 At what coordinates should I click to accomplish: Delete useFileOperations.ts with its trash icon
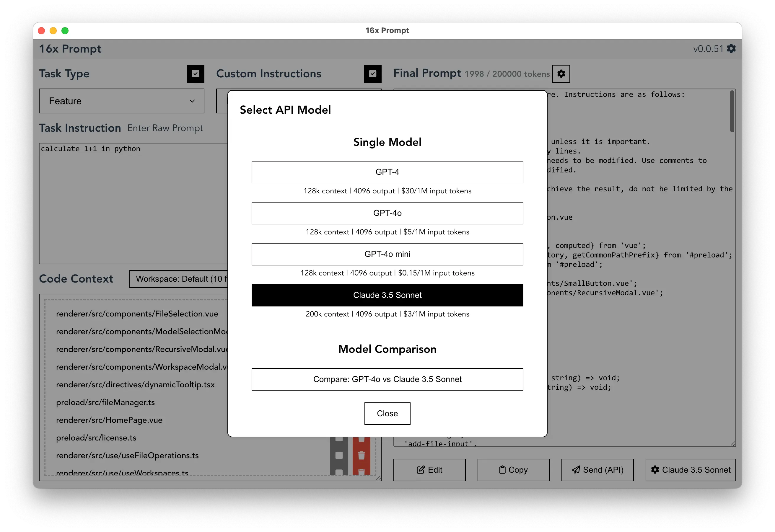coord(361,455)
